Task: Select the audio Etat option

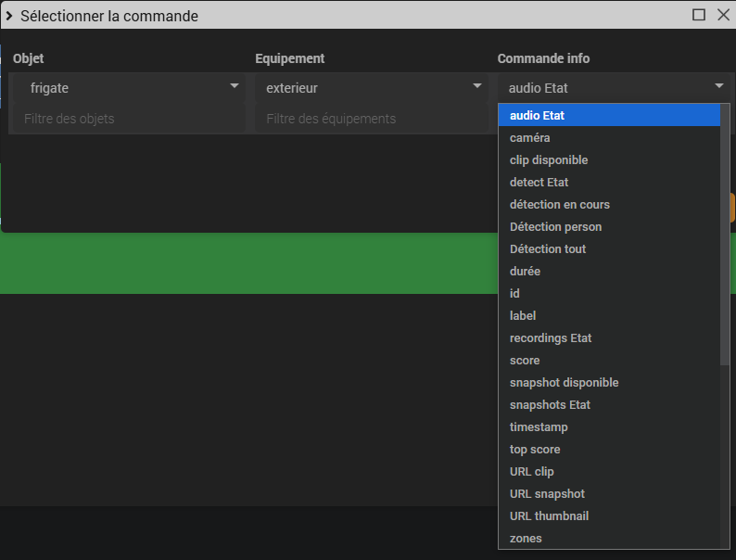Action: click(609, 116)
